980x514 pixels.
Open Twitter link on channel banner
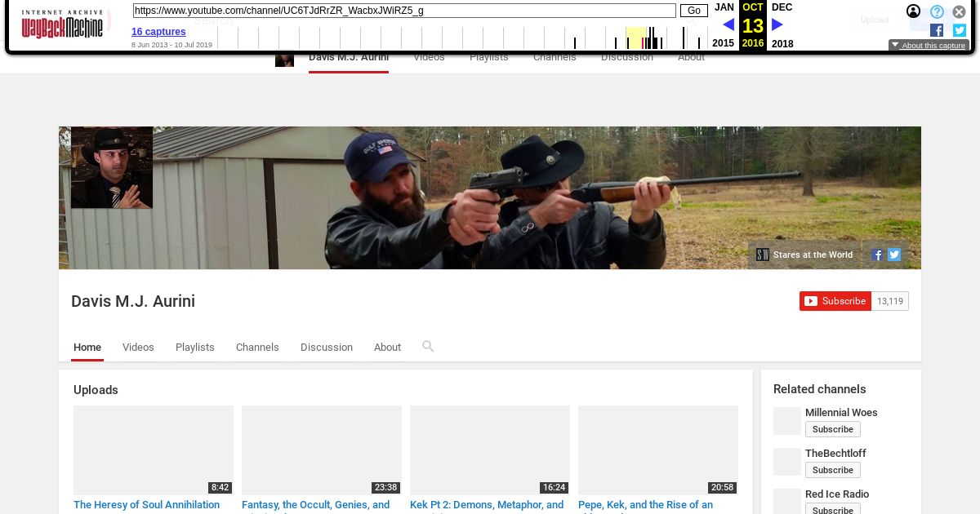point(894,255)
